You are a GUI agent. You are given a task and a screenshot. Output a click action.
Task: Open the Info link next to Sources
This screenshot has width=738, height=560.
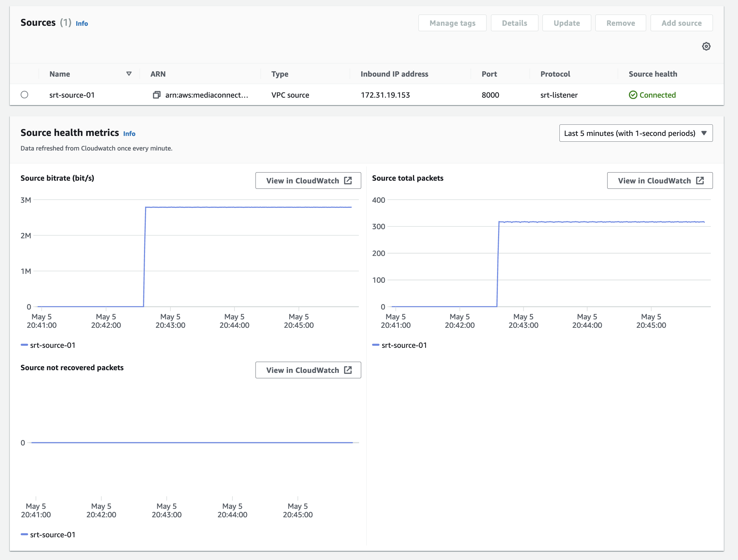click(82, 23)
